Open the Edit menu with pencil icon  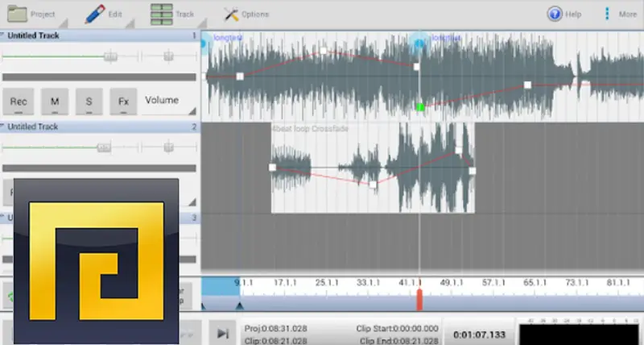(105, 14)
